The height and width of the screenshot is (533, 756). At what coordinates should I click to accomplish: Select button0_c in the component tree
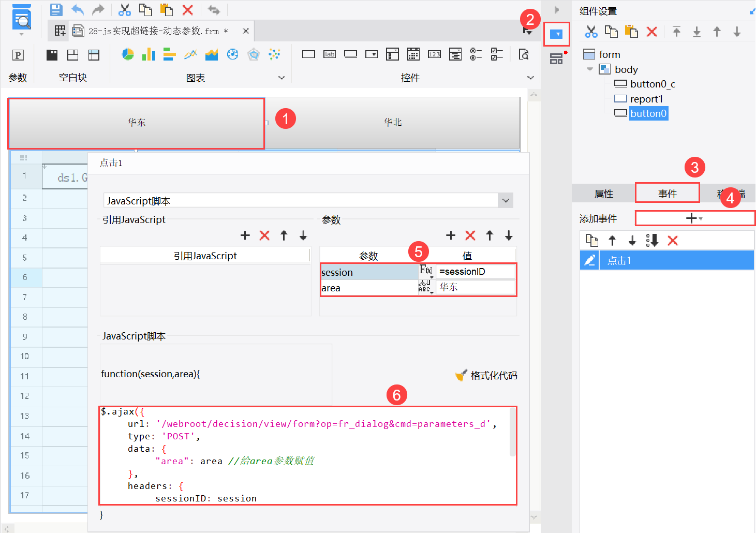[x=645, y=84]
